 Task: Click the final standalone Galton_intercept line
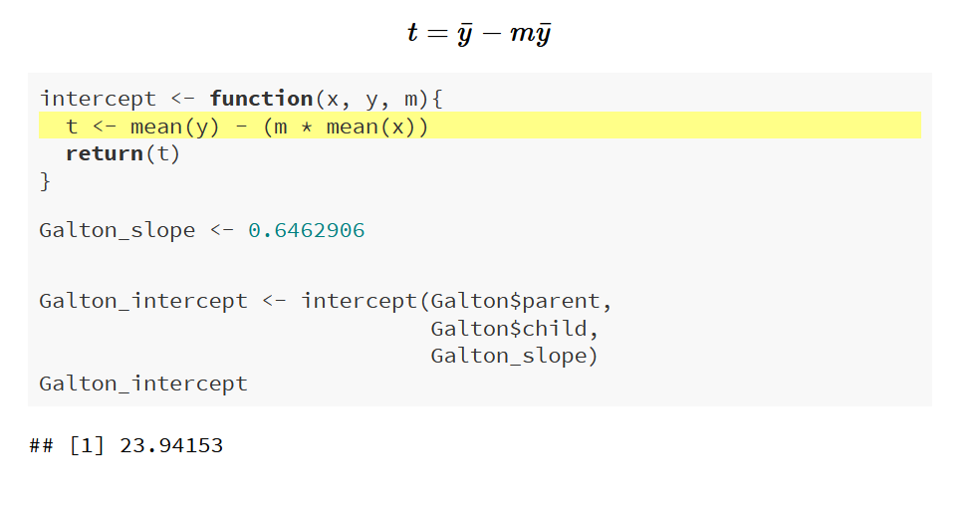pyautogui.click(x=143, y=384)
